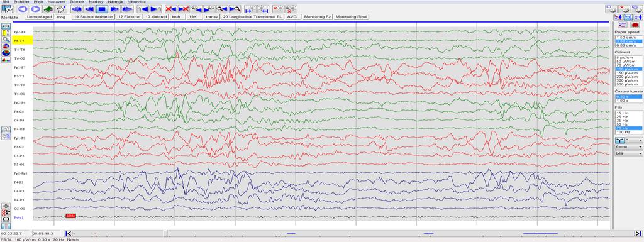Jump to next page arrow-1 icon
The height and width of the screenshot is (242, 644).
[x=156, y=9]
